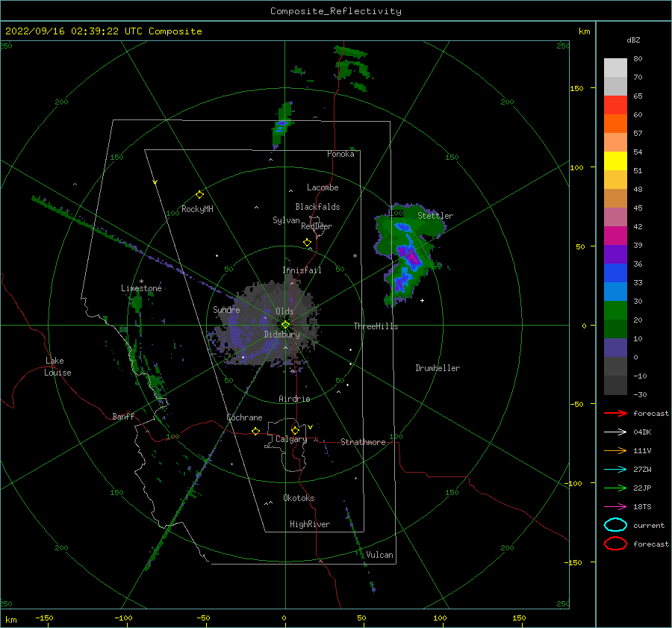The height and width of the screenshot is (628, 672).
Task: Click the Stettler city label
Action: click(x=435, y=216)
